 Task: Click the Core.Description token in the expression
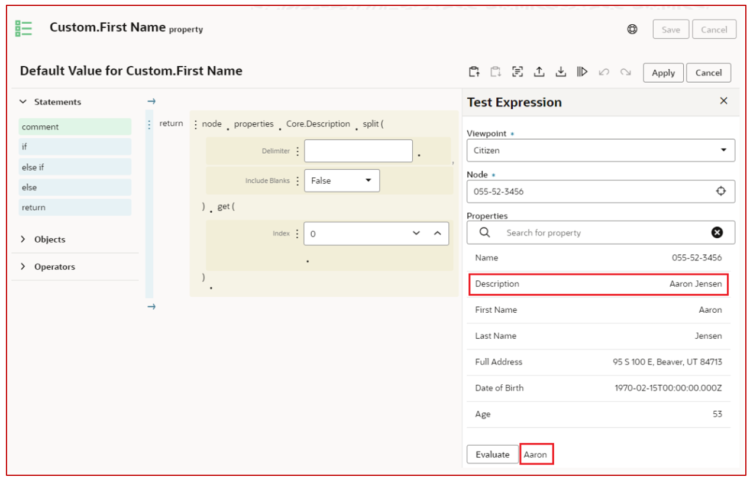pos(318,124)
